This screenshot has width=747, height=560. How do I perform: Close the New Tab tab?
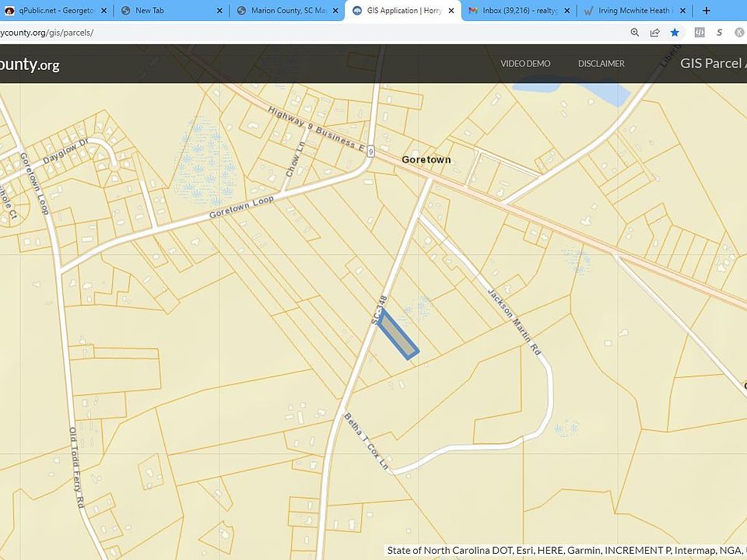coord(219,10)
